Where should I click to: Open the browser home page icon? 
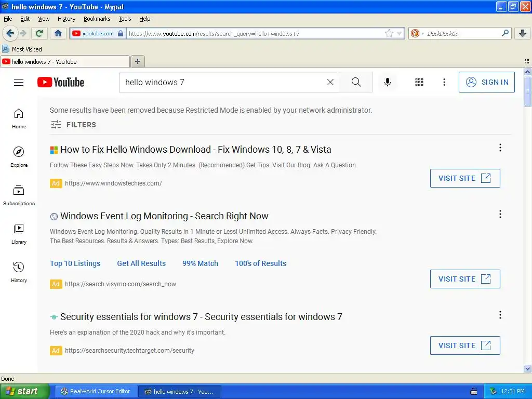pos(58,33)
